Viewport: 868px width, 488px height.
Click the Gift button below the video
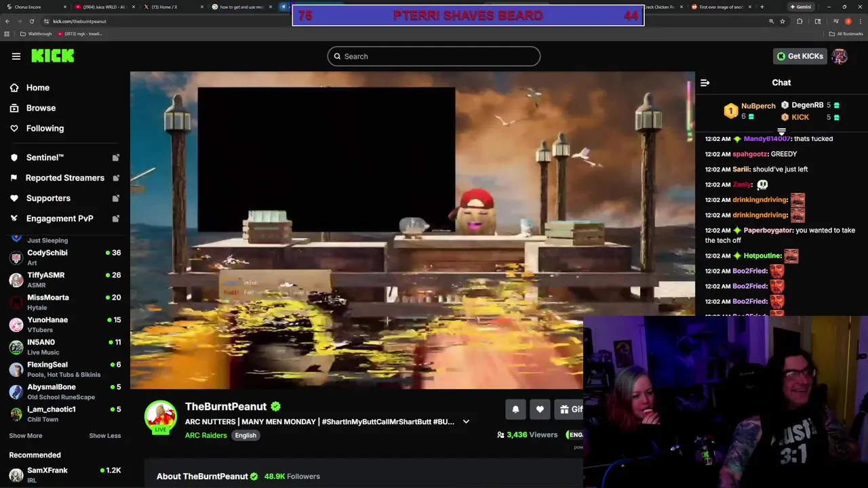coord(570,409)
